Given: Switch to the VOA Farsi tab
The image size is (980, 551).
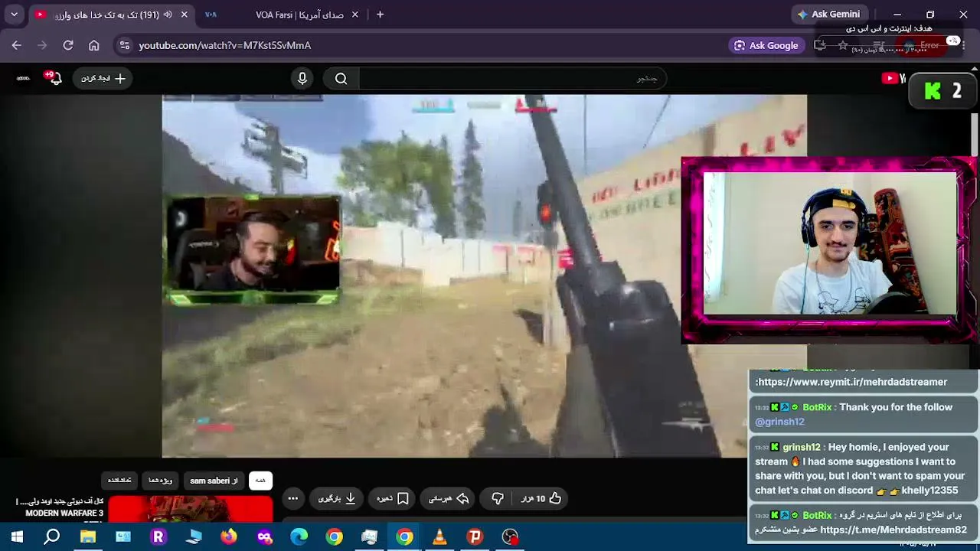Looking at the screenshot, I should pyautogui.click(x=280, y=15).
